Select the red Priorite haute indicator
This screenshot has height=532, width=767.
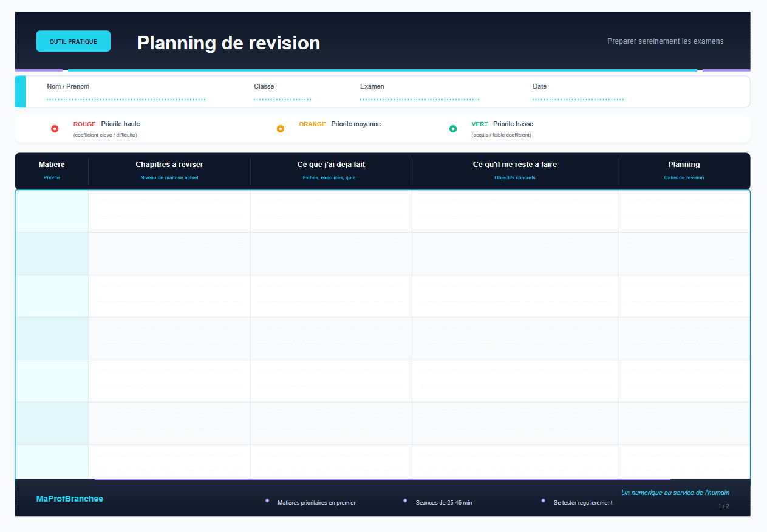click(x=55, y=128)
